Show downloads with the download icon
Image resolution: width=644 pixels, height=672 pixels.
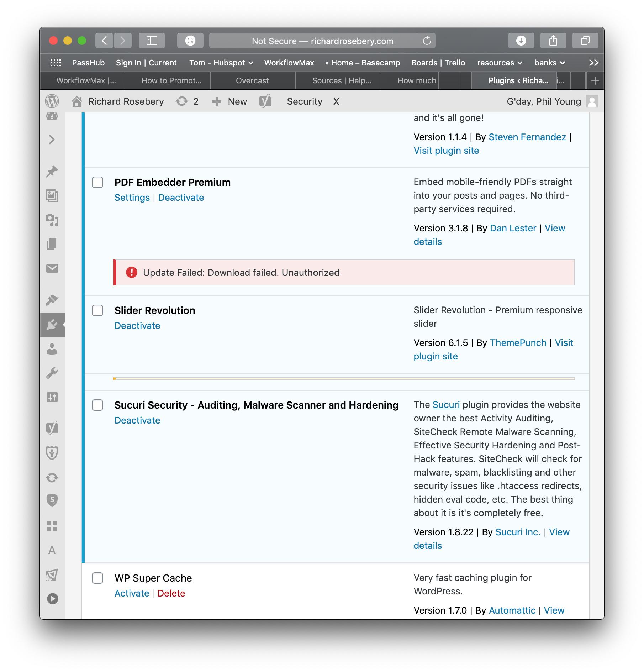click(x=521, y=41)
